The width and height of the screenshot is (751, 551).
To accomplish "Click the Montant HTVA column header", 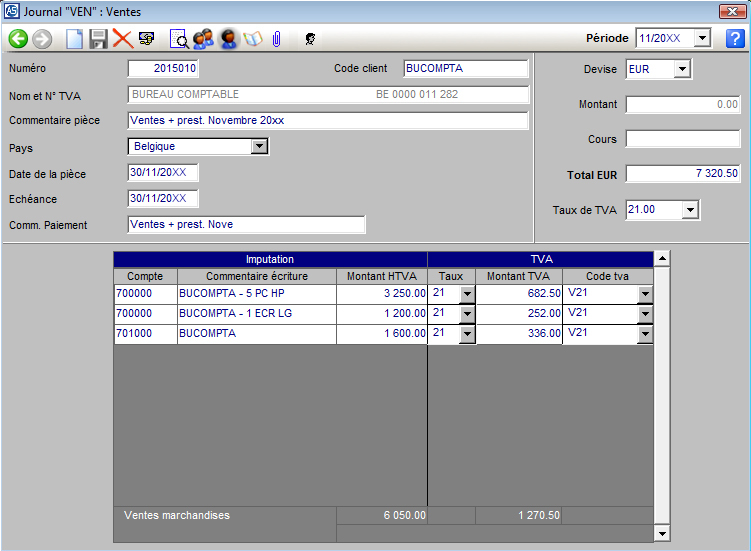I will [x=382, y=276].
